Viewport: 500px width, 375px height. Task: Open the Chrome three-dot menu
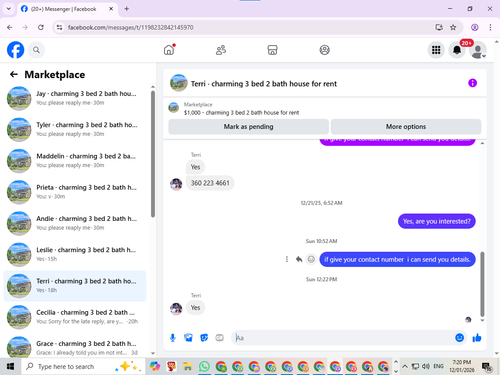[490, 27]
